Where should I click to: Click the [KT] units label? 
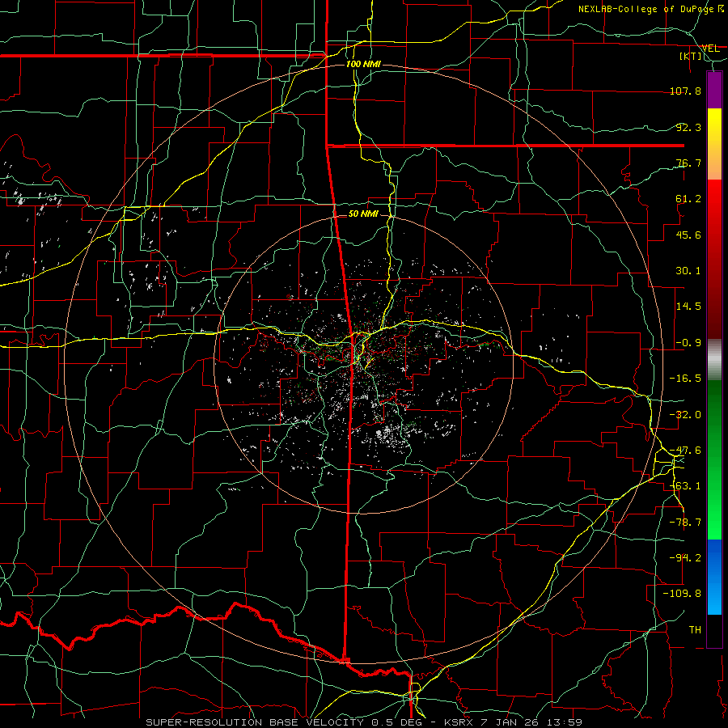tap(691, 56)
